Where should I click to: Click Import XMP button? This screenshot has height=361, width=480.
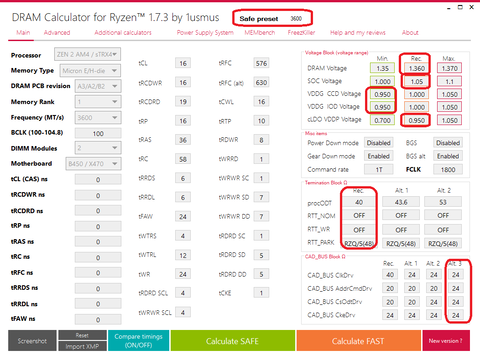pos(82,346)
